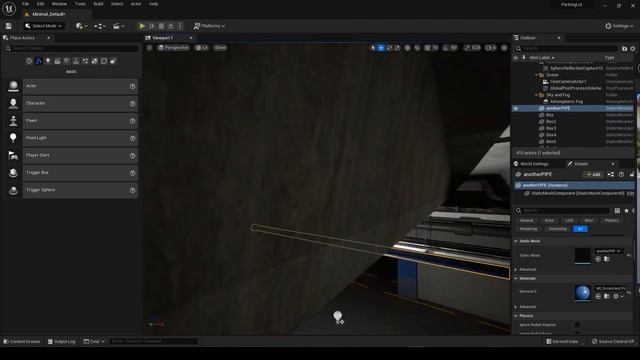Open the Perspective view mode dropdown
This screenshot has height=360, width=640.
pos(173,47)
